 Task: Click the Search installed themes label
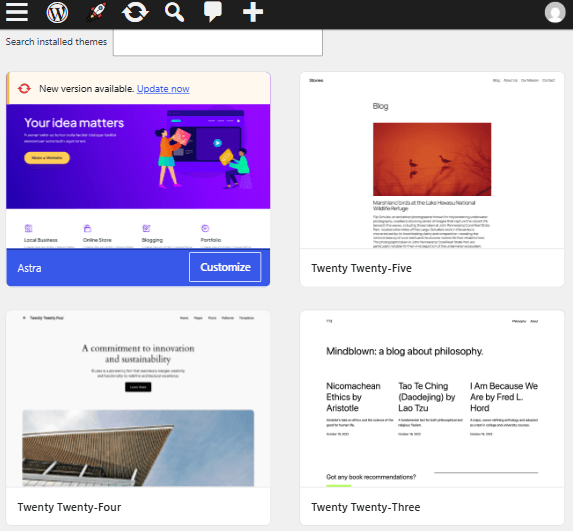[x=56, y=42]
